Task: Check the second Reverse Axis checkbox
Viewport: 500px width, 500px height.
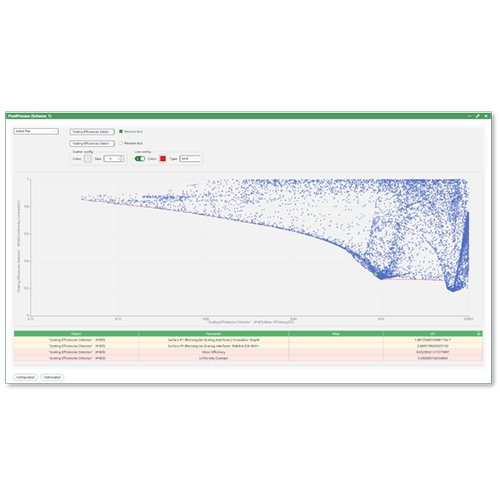Action: pyautogui.click(x=121, y=143)
